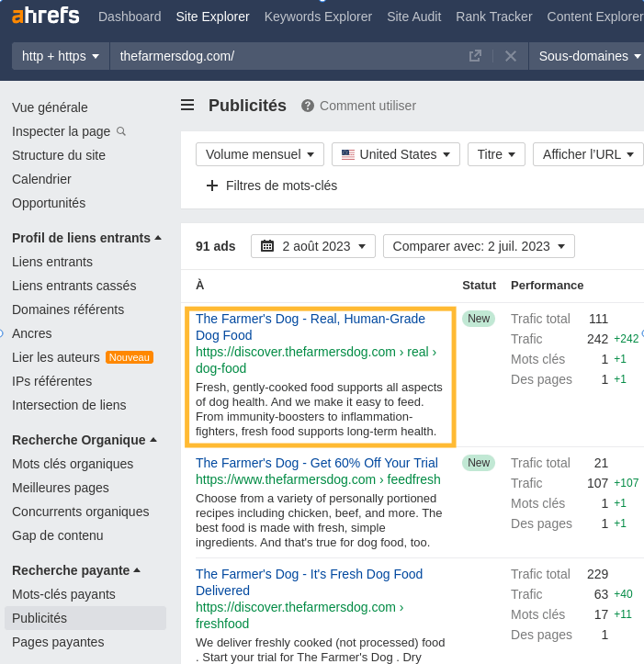This screenshot has width=644, height=664.
Task: Select Site Explorer in top navigation
Action: tap(213, 17)
